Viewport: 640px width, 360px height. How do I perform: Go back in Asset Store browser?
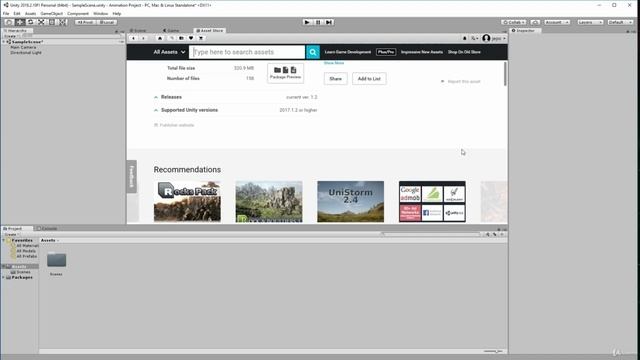pos(133,38)
